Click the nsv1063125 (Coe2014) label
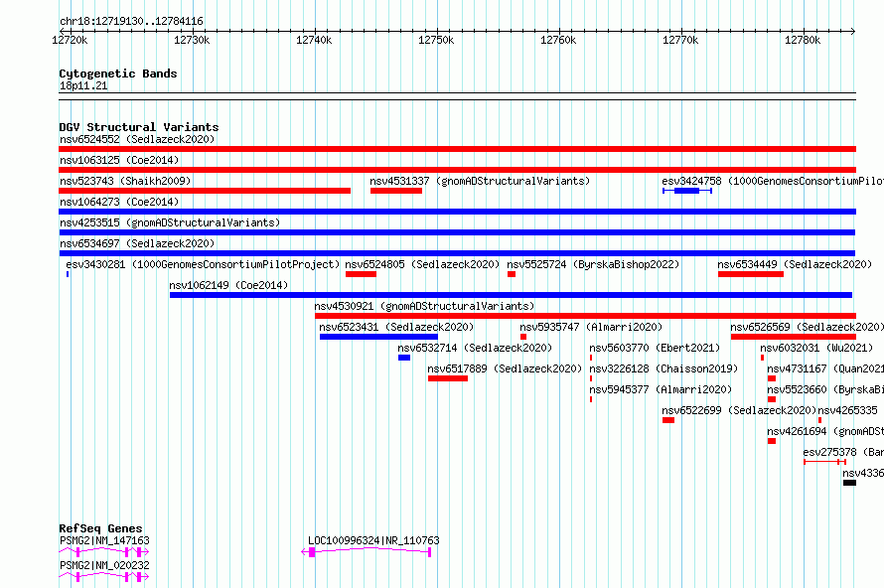Screen dimensions: 884x588 (119, 160)
